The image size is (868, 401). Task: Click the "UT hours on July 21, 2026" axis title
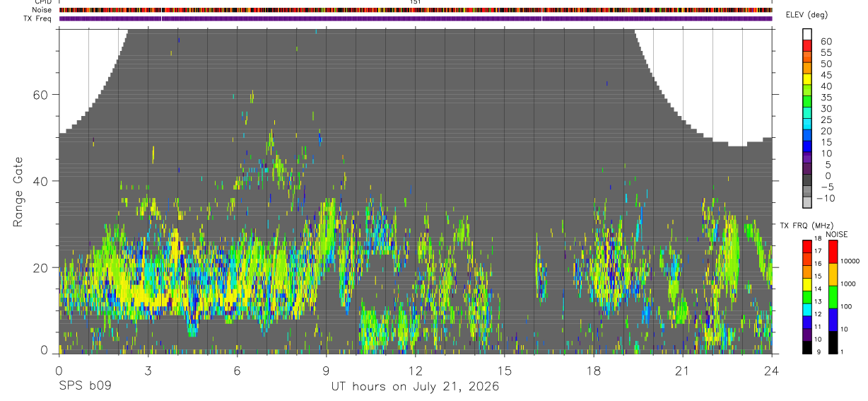(x=415, y=387)
